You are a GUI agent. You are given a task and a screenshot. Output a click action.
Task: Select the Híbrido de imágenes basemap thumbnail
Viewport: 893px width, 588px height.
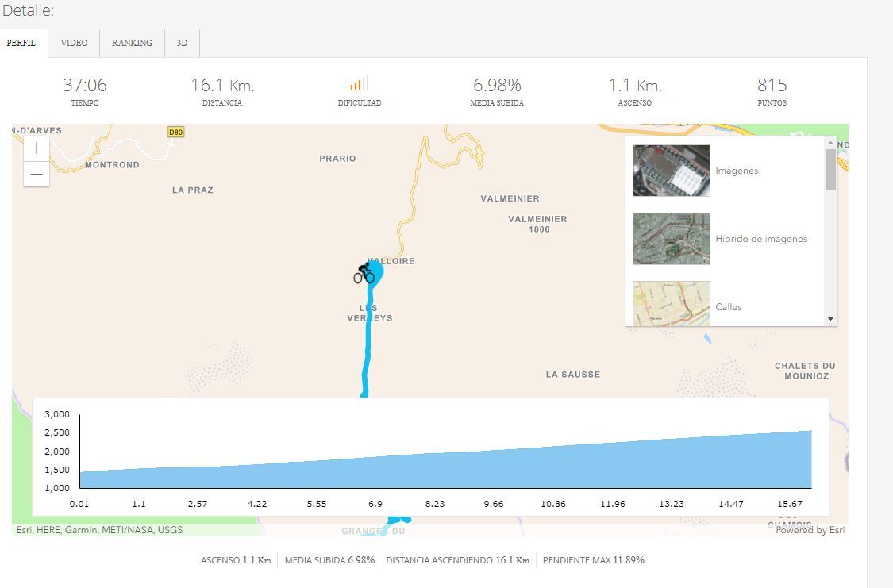[x=672, y=239]
